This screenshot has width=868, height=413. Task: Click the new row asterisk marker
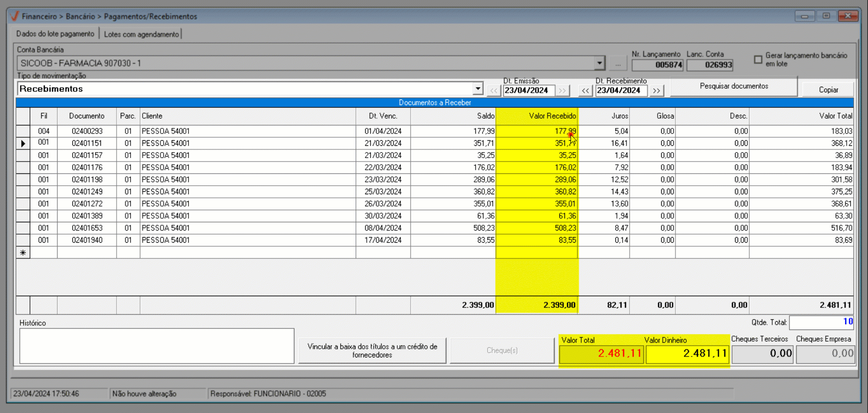click(23, 253)
